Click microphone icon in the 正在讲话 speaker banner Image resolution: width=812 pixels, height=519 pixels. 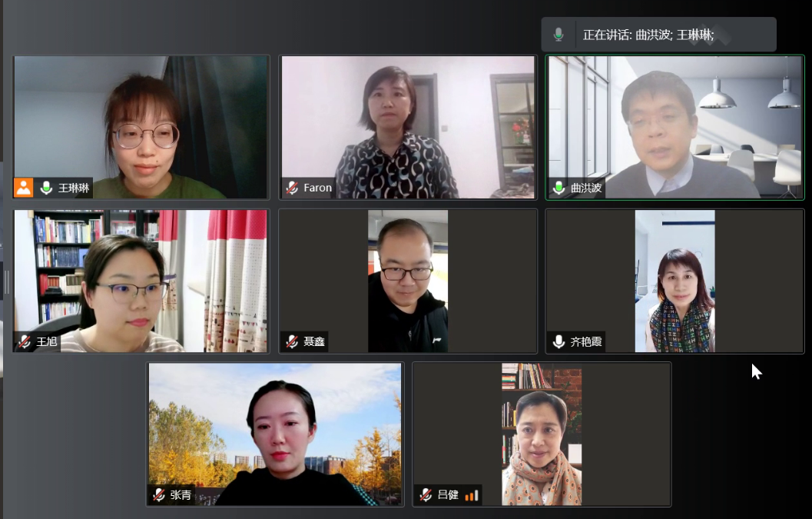click(558, 35)
